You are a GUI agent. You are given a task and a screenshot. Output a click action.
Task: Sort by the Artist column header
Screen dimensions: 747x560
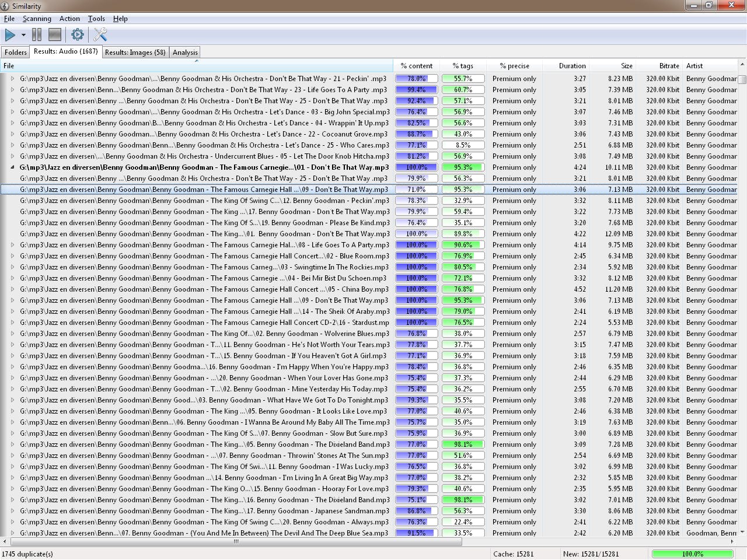[710, 66]
